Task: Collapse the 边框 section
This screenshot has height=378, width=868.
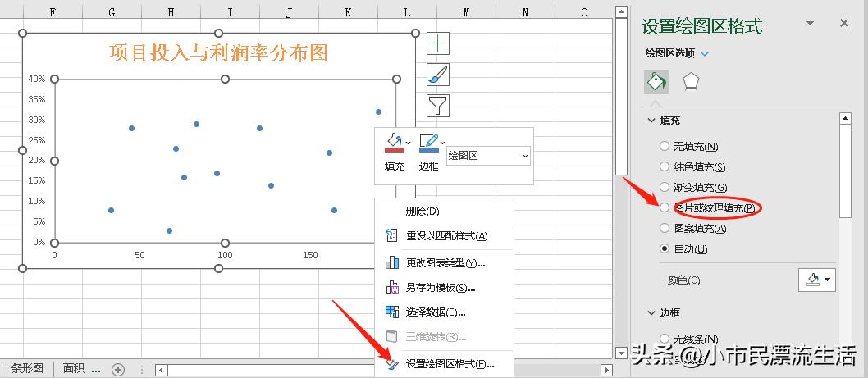Action: click(x=651, y=312)
